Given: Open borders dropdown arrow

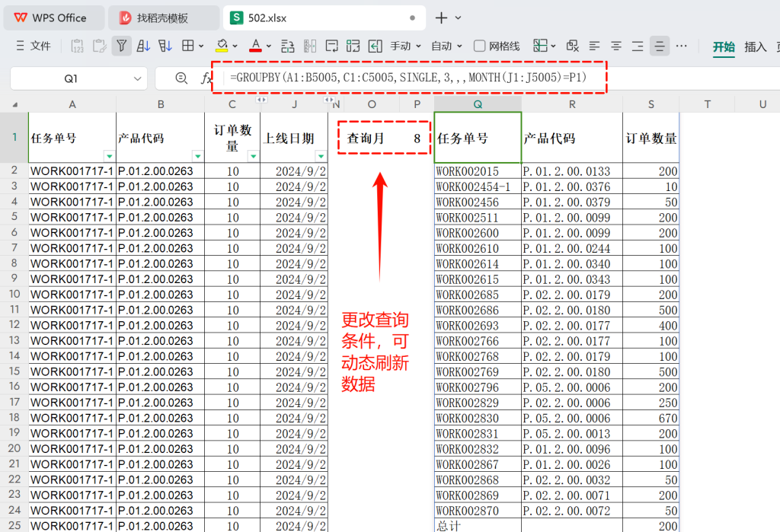Looking at the screenshot, I should tap(201, 46).
